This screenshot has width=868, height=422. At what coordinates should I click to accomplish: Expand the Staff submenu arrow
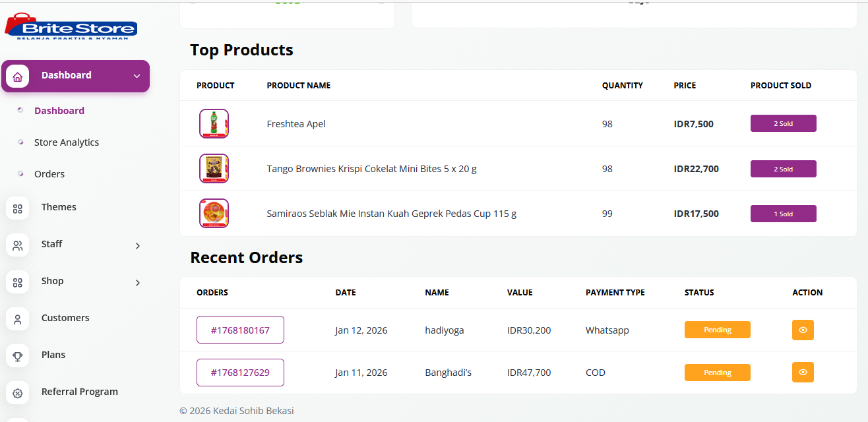point(138,246)
